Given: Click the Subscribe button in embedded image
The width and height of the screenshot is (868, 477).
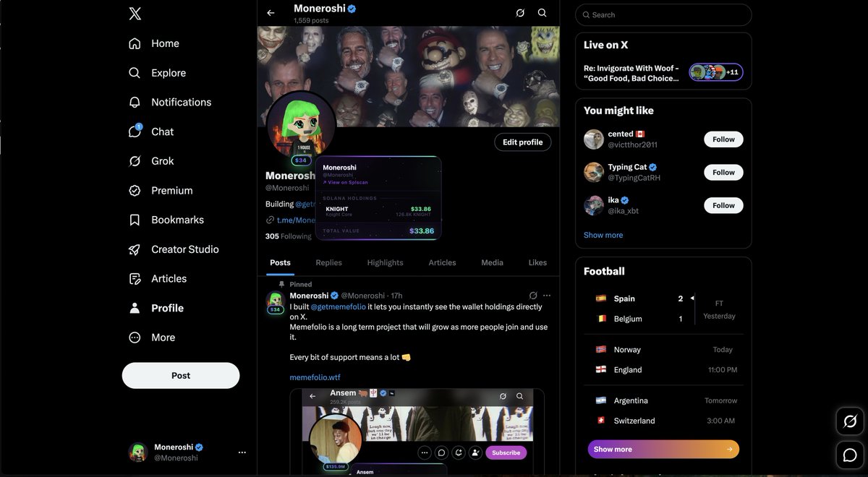Looking at the screenshot, I should (506, 452).
